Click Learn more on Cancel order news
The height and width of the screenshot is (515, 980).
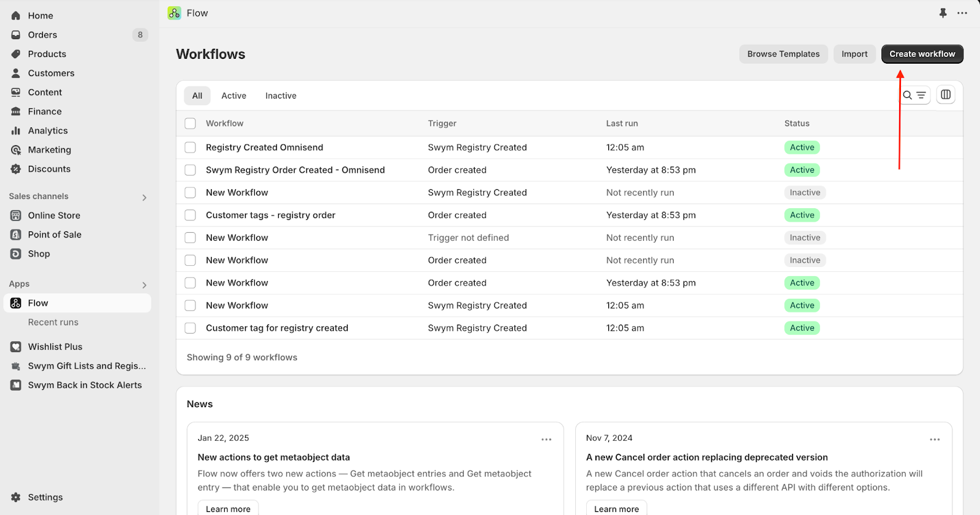pyautogui.click(x=616, y=508)
